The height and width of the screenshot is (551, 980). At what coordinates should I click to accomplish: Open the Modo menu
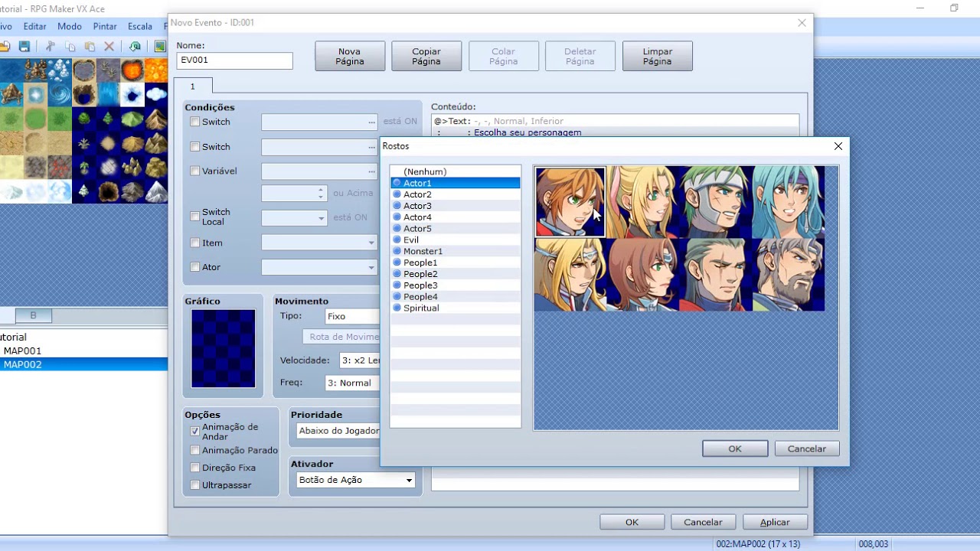click(x=70, y=26)
